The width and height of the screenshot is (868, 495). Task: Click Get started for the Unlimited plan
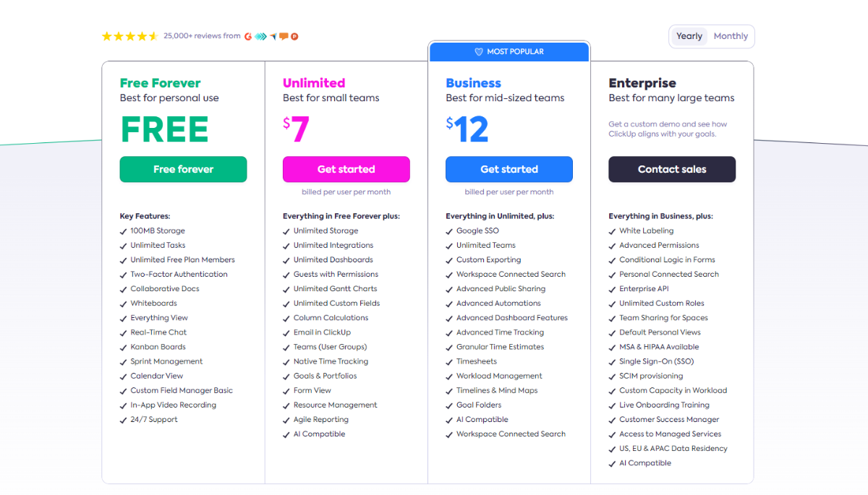(346, 168)
